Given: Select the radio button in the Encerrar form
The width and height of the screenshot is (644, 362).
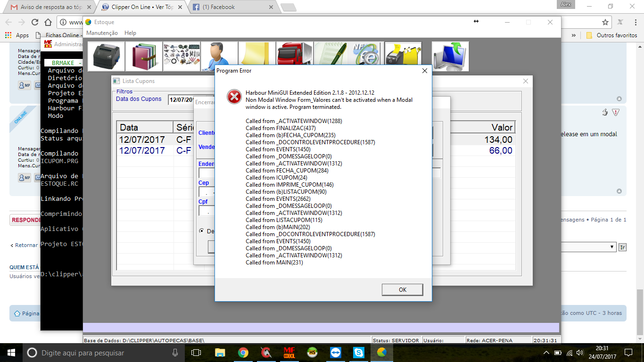Looking at the screenshot, I should [x=202, y=231].
